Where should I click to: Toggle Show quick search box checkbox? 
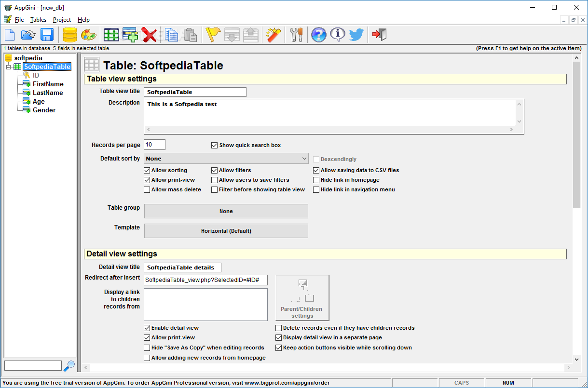(215, 145)
